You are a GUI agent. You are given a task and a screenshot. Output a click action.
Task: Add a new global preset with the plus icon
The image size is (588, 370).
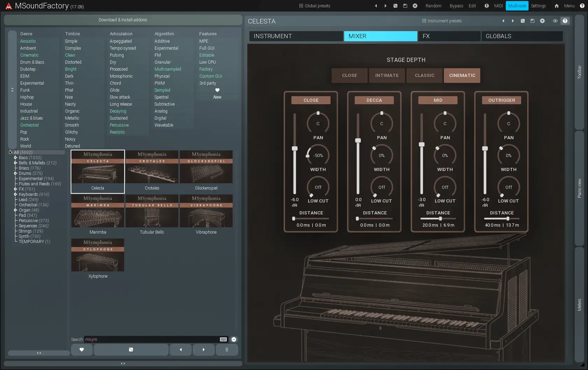[415, 6]
